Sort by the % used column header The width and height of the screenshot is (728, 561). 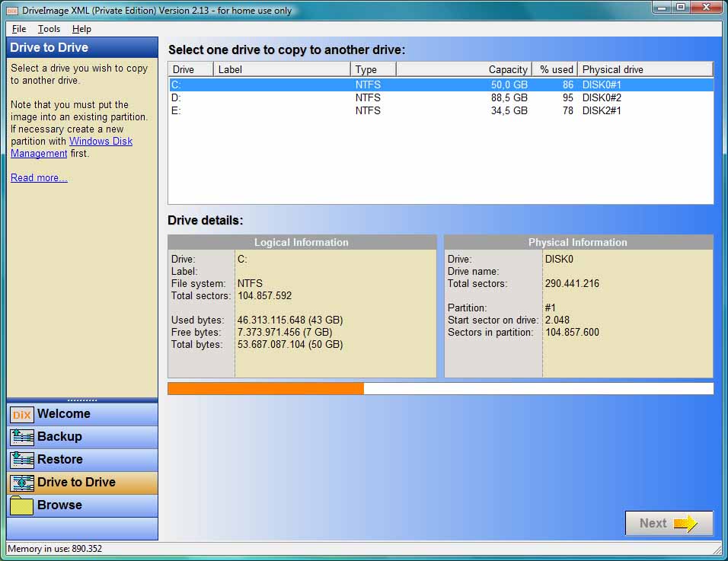pyautogui.click(x=554, y=69)
